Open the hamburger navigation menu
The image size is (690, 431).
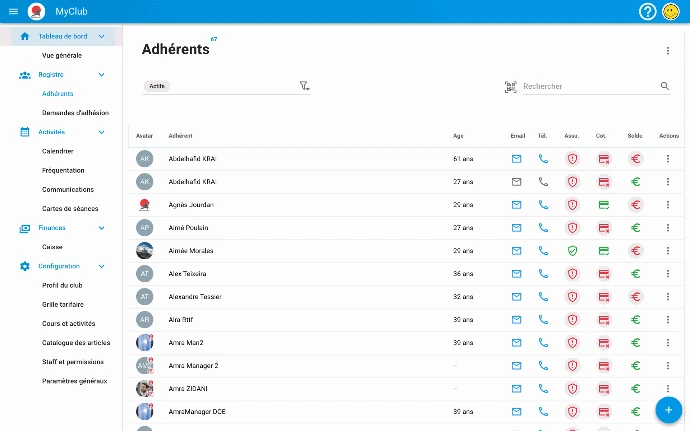pyautogui.click(x=13, y=11)
